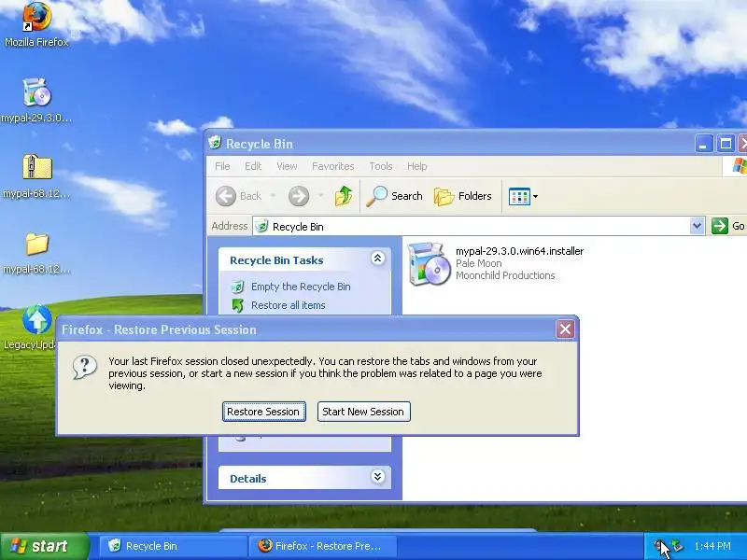Switch to Recycle Bin taskbar button
Viewport: 747px width, 560px height.
[x=172, y=546]
